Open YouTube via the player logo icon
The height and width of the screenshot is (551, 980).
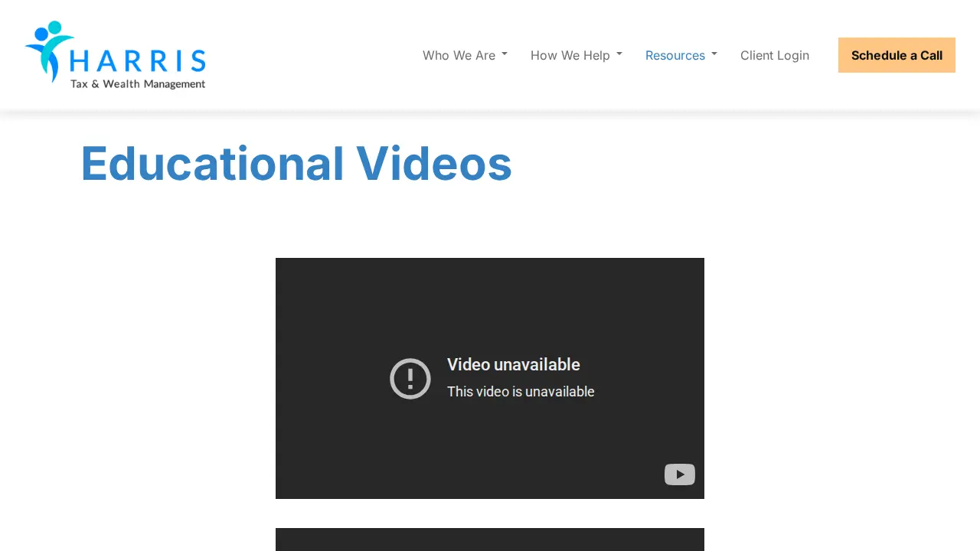point(680,474)
